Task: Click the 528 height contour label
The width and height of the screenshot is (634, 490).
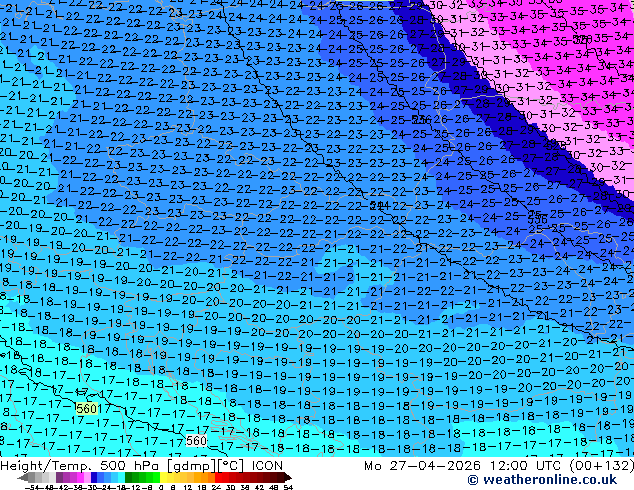Action: [556, 145]
